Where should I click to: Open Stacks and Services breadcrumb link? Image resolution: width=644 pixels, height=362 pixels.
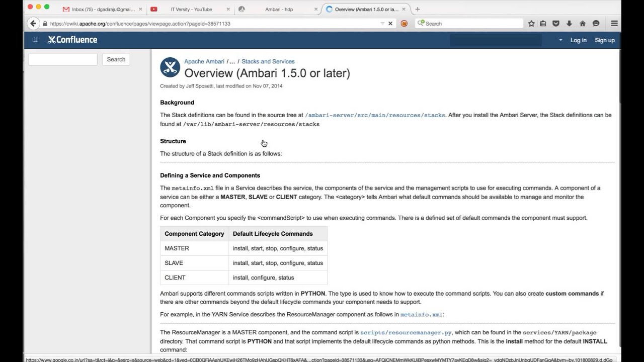(268, 61)
